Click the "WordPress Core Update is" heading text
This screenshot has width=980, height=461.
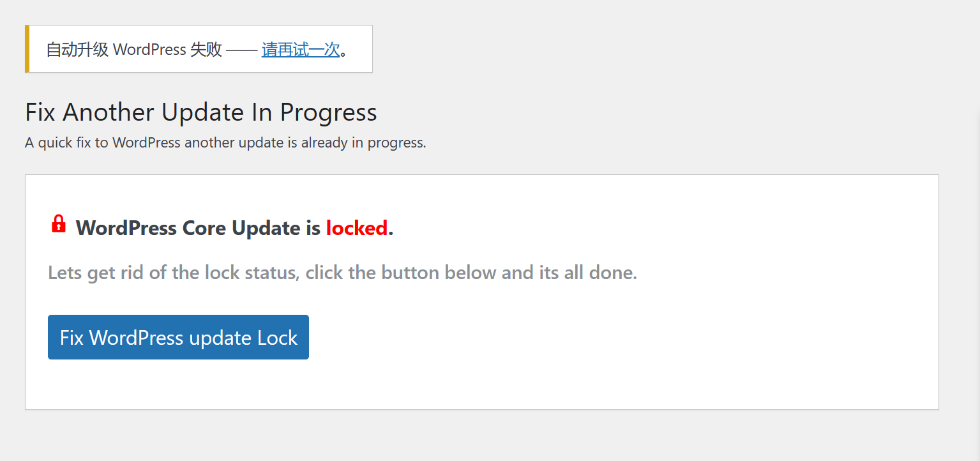[x=198, y=228]
